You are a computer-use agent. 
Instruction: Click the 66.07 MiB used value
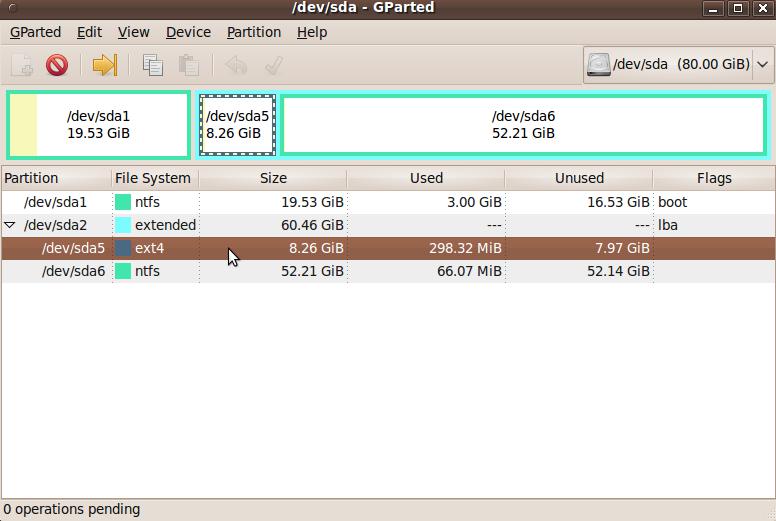click(469, 271)
